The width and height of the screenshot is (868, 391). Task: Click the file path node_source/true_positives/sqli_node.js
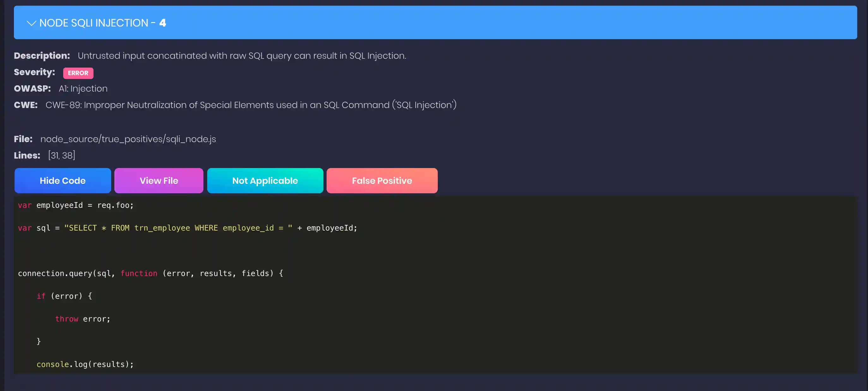coord(128,139)
